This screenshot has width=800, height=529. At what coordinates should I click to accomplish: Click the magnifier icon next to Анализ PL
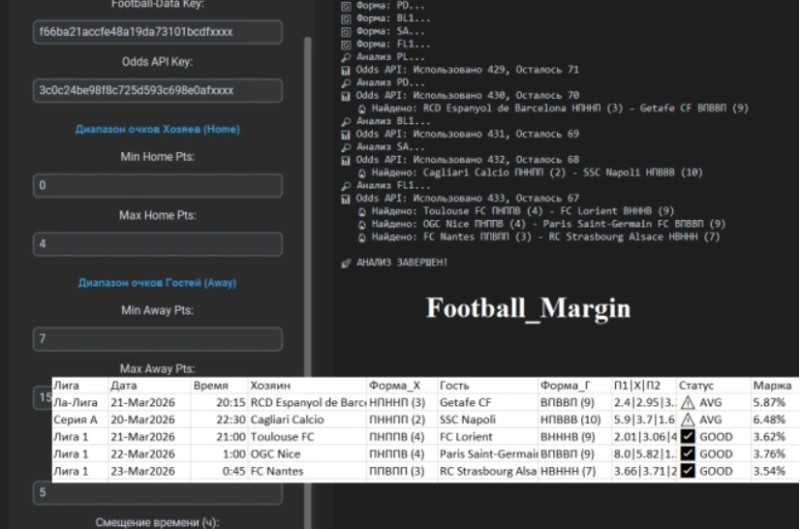click(346, 57)
